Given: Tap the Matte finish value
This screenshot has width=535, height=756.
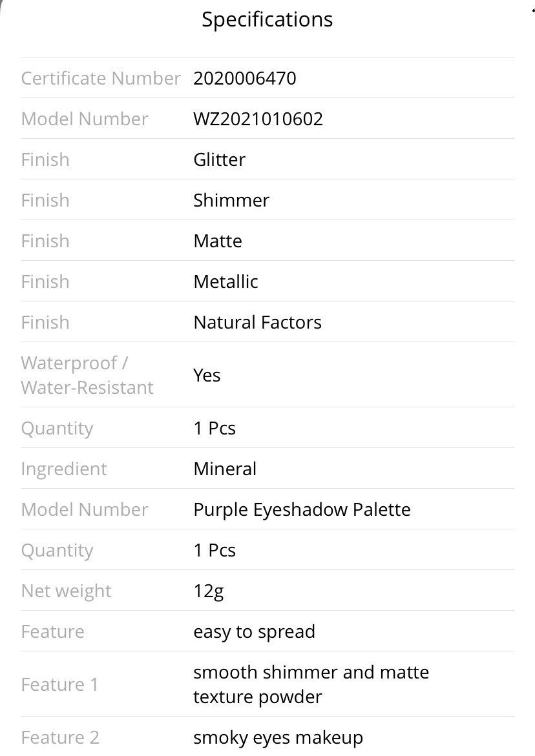Looking at the screenshot, I should click(218, 241).
